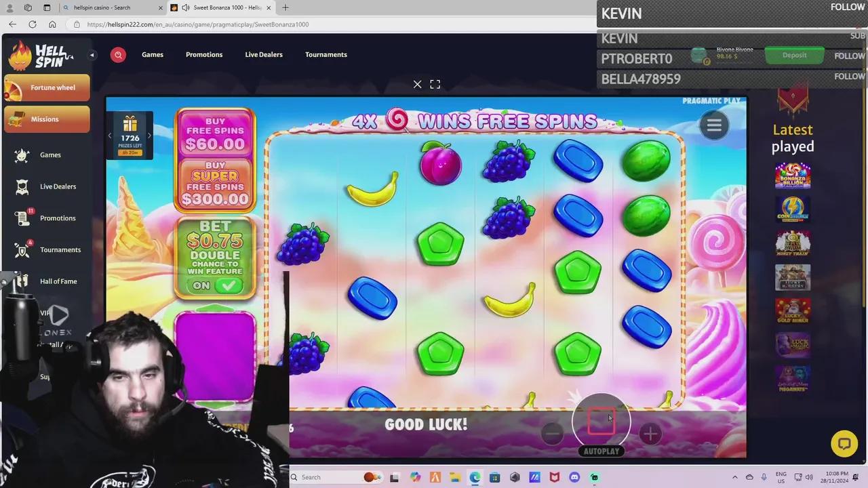Open the prize drop gift box widget
Screen dimensions: 868x488
130,135
